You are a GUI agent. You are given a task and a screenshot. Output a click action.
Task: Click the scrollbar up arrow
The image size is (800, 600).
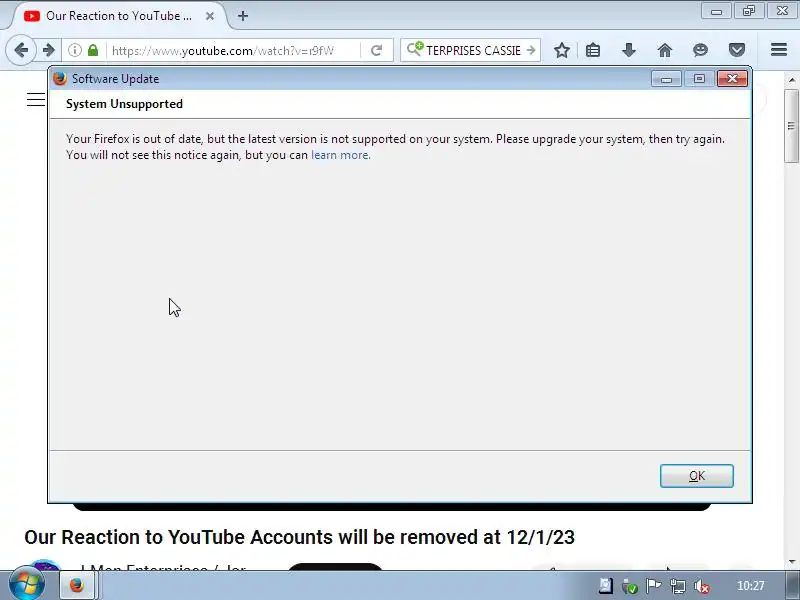(791, 80)
